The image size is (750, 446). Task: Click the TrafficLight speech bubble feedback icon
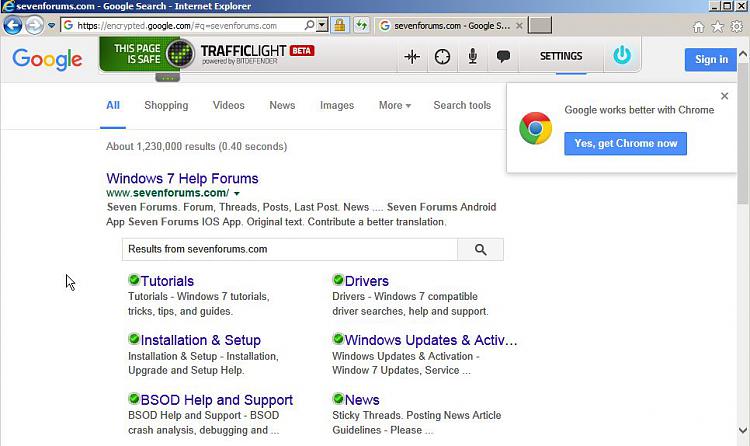[x=503, y=56]
